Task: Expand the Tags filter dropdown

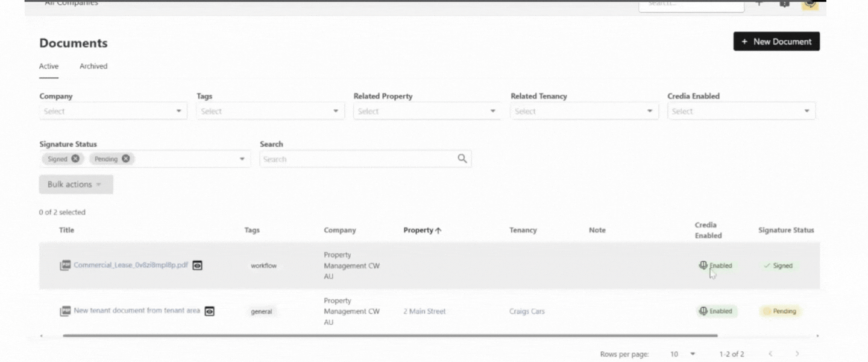Action: click(x=270, y=111)
